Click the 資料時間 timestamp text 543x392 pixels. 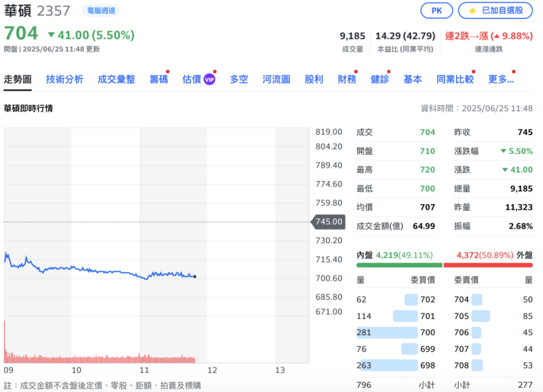[476, 109]
